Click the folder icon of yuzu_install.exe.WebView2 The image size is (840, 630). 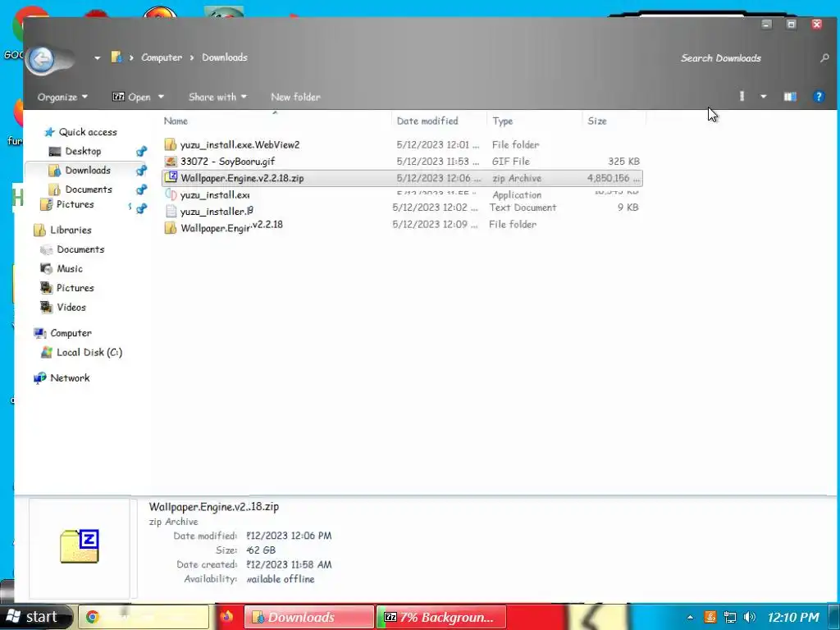[171, 144]
